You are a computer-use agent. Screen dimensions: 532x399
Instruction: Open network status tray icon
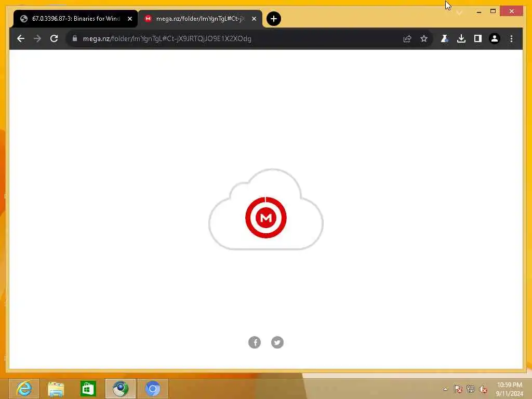[x=470, y=389]
